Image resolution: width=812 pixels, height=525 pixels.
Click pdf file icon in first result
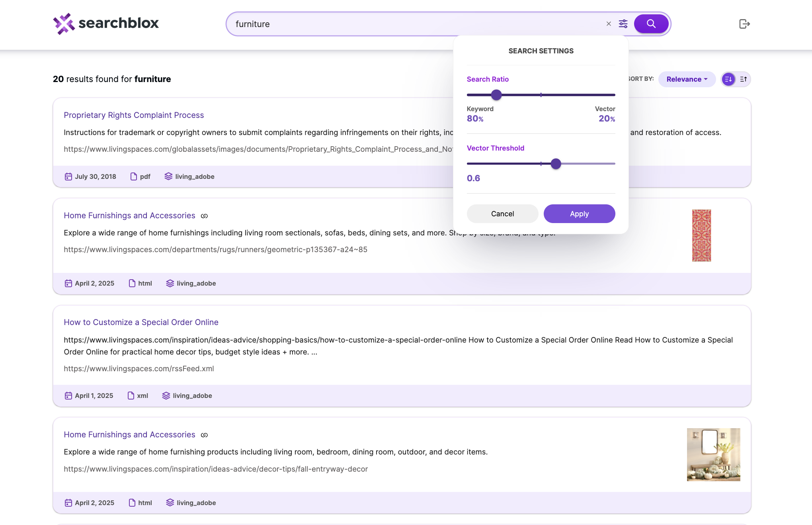point(134,176)
